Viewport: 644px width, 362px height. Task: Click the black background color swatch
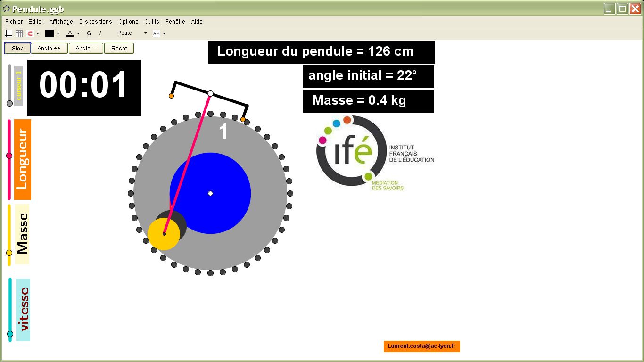click(x=49, y=33)
